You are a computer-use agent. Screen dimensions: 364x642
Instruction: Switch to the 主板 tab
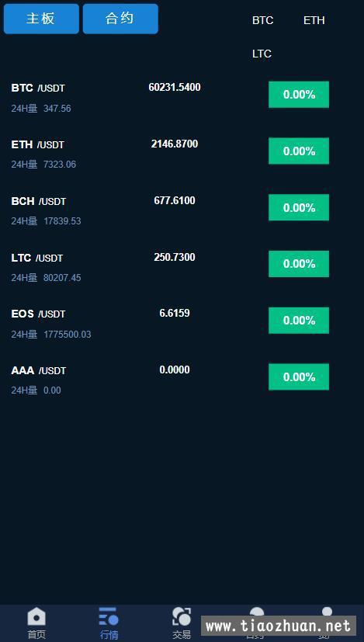[41, 19]
